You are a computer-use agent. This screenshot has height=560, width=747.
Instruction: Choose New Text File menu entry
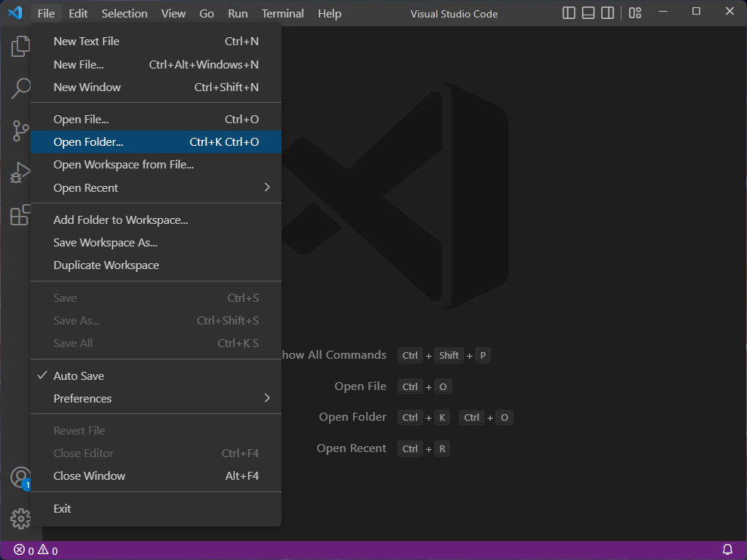(x=86, y=42)
